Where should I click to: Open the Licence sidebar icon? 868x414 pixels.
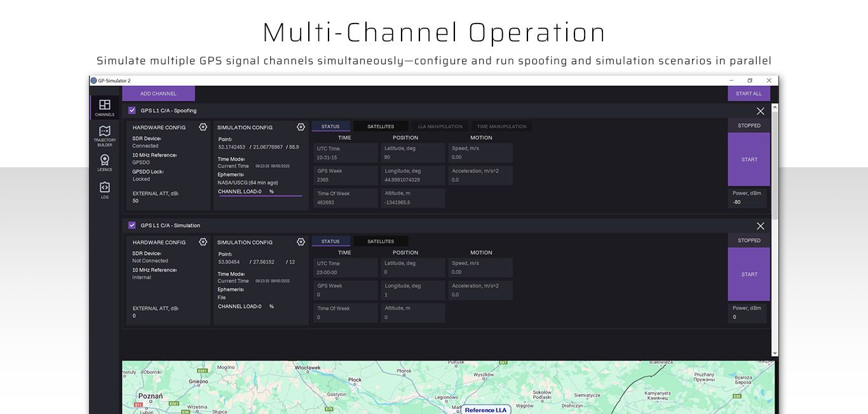[x=104, y=162]
